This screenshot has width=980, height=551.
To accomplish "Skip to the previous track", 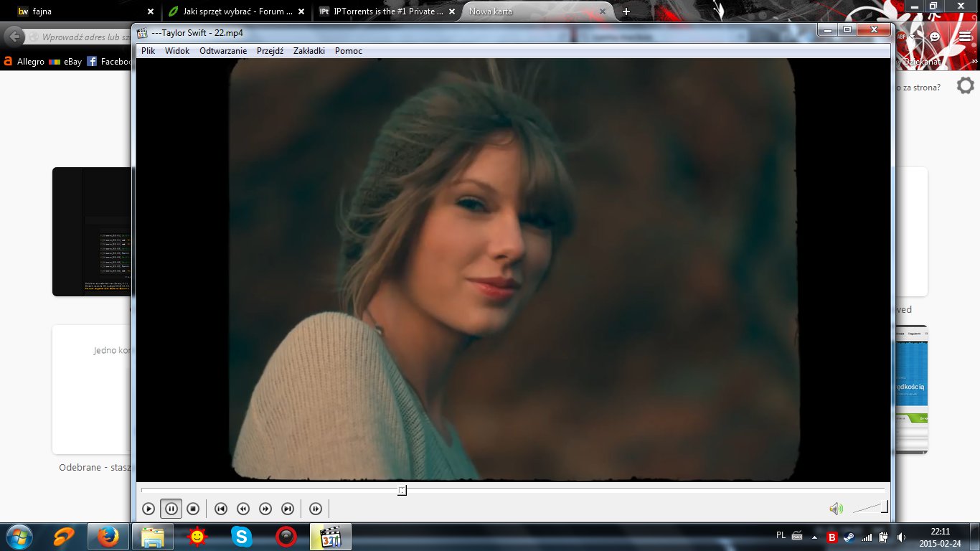I will (x=221, y=509).
